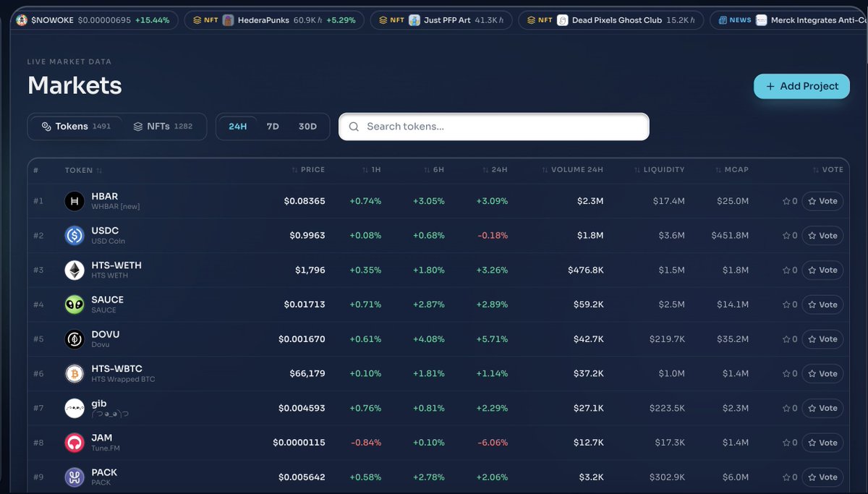
Task: Click the vote star count in HBAR row
Action: (x=790, y=201)
